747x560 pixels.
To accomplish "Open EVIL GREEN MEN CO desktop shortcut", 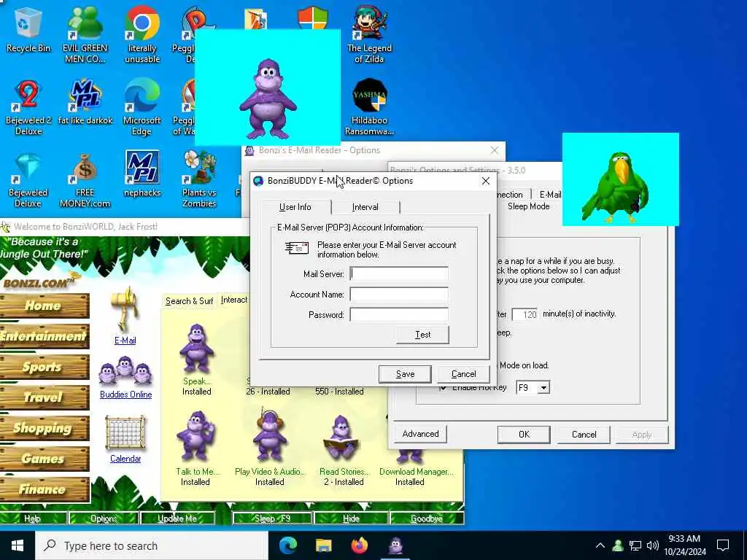I will (x=85, y=35).
